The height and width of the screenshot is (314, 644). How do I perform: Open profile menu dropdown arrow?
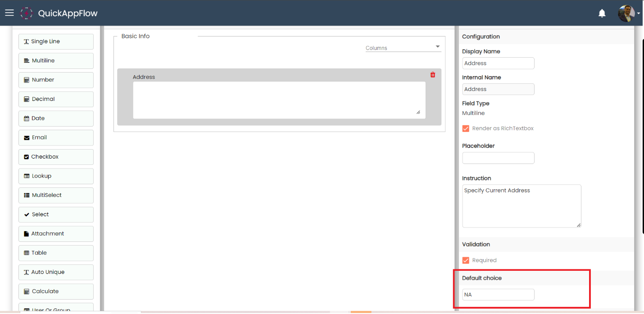(639, 14)
